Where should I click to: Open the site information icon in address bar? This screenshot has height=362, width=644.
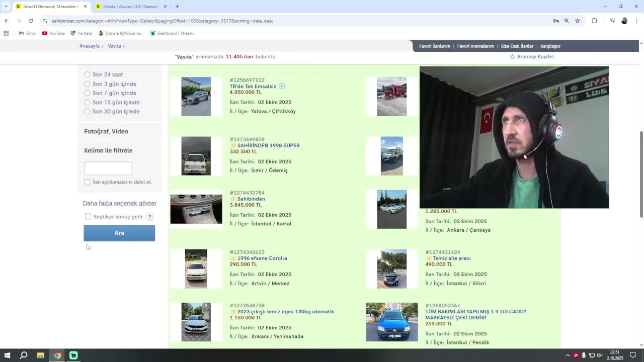coord(45,21)
